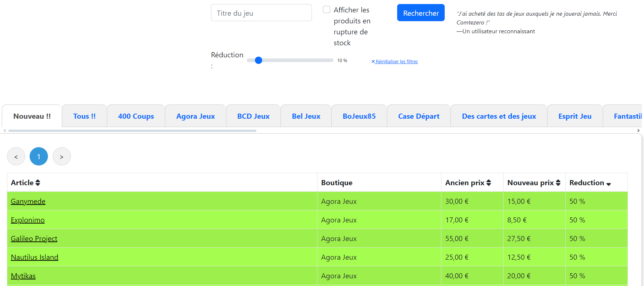
Task: Select page 1 in pagination
Action: (x=39, y=156)
